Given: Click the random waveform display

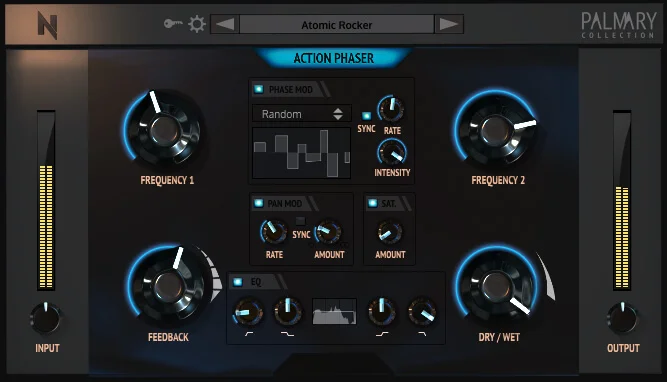Looking at the screenshot, I should tap(302, 153).
